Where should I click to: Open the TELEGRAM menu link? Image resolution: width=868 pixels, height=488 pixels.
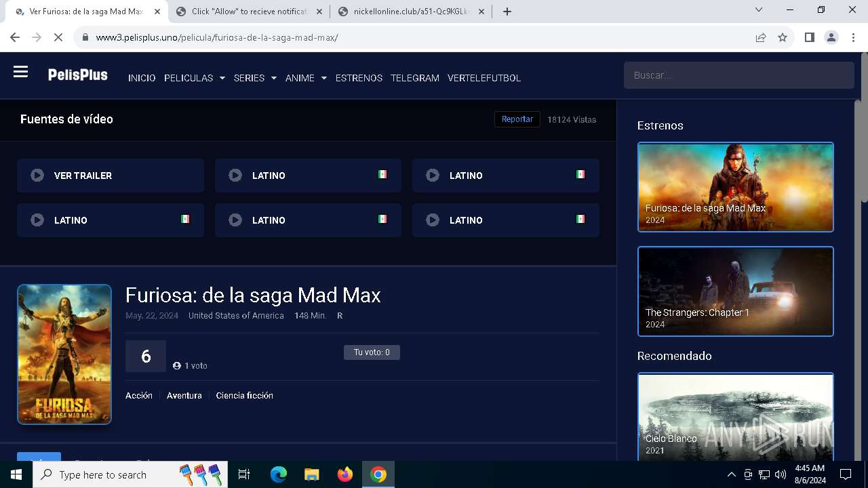tap(415, 78)
